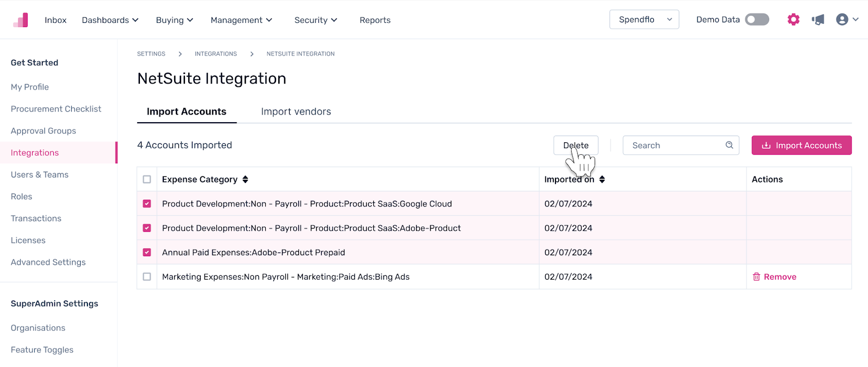The height and width of the screenshot is (367, 868).
Task: Go to Integrations breadcrumb
Action: [216, 54]
